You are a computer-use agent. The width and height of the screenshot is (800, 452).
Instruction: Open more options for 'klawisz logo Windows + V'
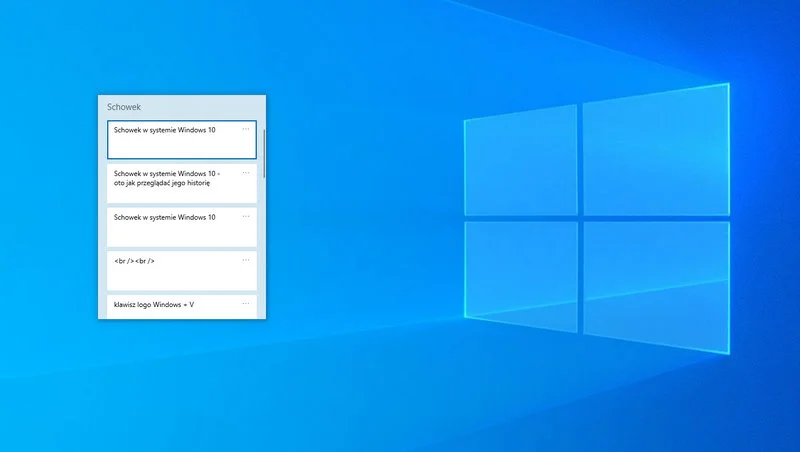(x=246, y=304)
